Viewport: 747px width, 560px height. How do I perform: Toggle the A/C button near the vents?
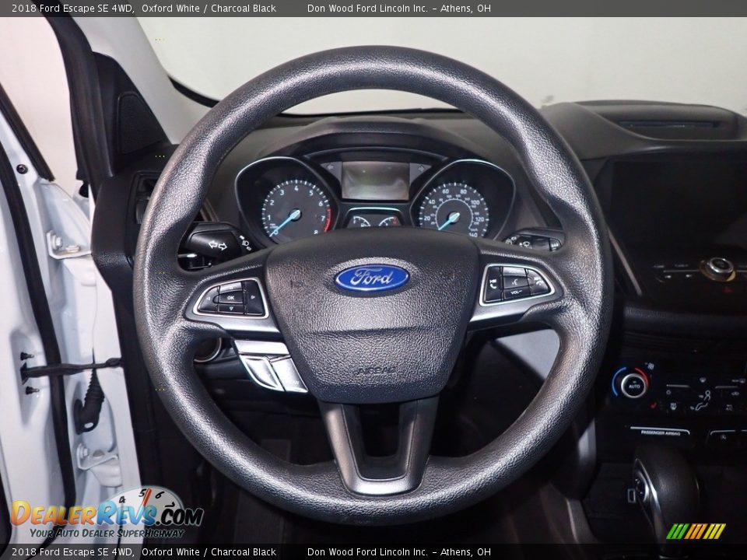coord(728,406)
